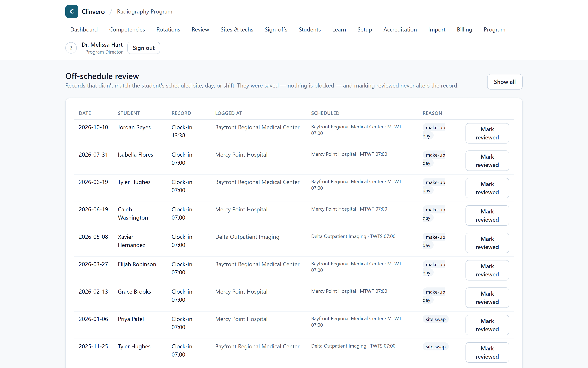Screen dimensions: 588x368
Task: Click the REASON column header
Action: 432,113
